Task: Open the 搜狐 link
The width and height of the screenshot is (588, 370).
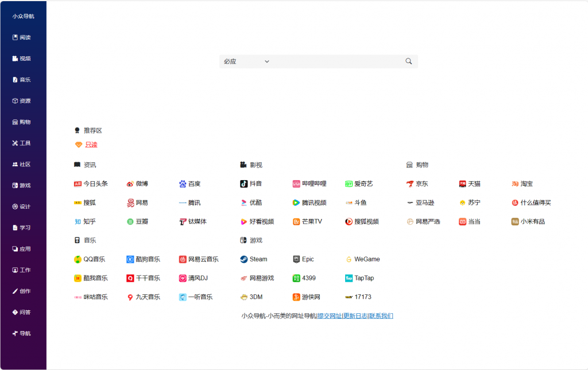Action: [x=85, y=203]
